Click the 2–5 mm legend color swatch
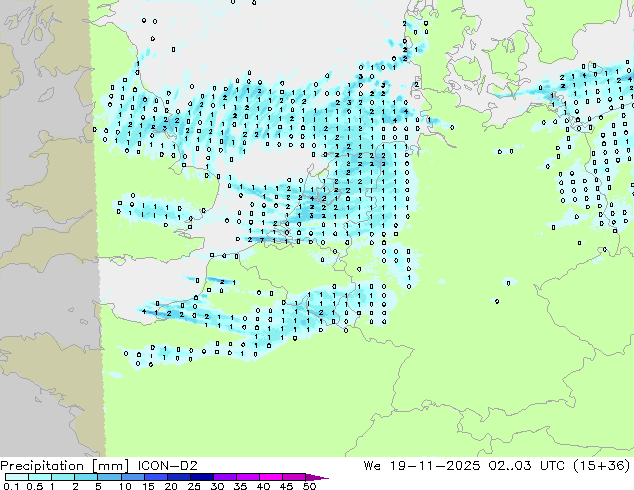Viewport: 634px width, 490px height. click(87, 477)
